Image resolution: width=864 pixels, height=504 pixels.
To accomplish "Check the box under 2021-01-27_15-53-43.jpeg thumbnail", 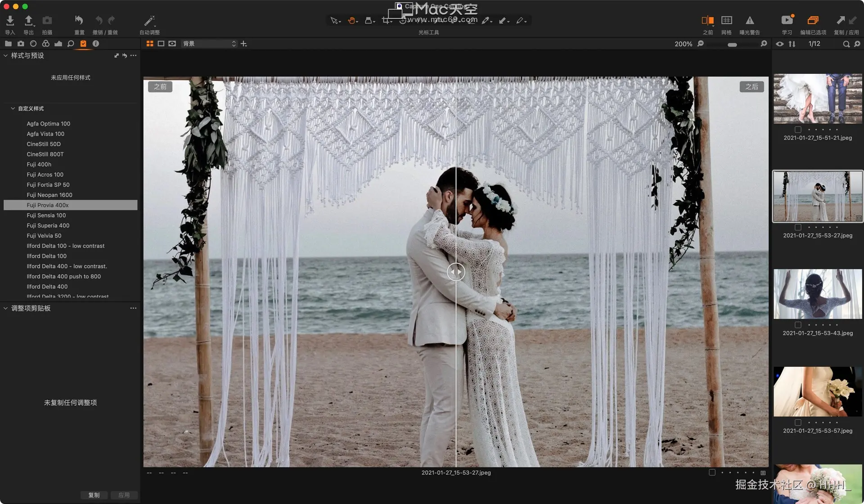I will [x=798, y=325].
